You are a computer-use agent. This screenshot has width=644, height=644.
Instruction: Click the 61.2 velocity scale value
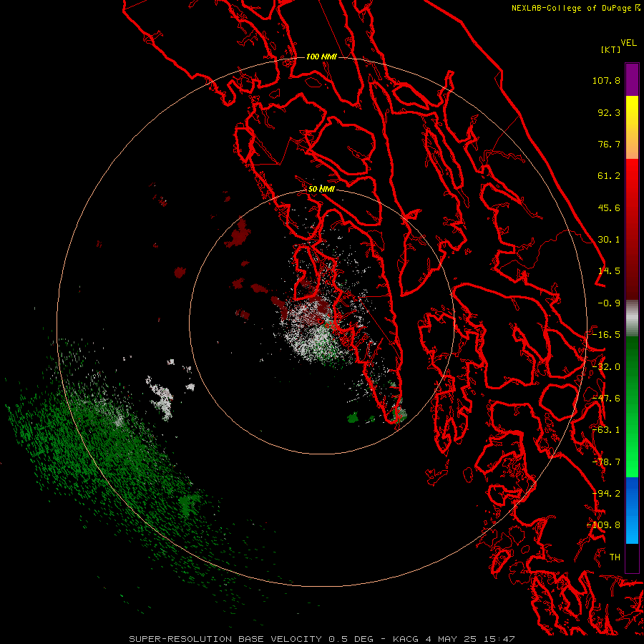609,176
